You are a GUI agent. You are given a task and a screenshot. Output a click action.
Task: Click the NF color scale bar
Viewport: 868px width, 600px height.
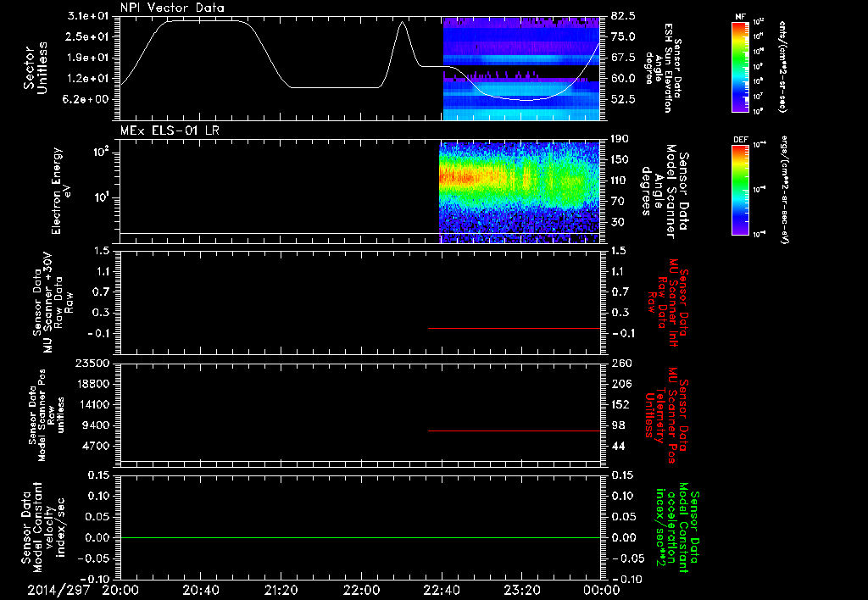[741, 67]
